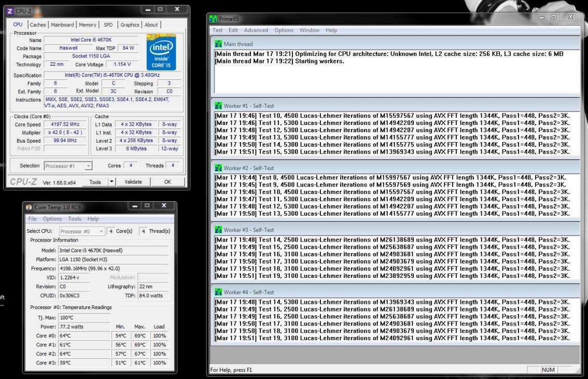Click the Core Temp title bar icon
The height and width of the screenshot is (379, 588).
point(29,207)
